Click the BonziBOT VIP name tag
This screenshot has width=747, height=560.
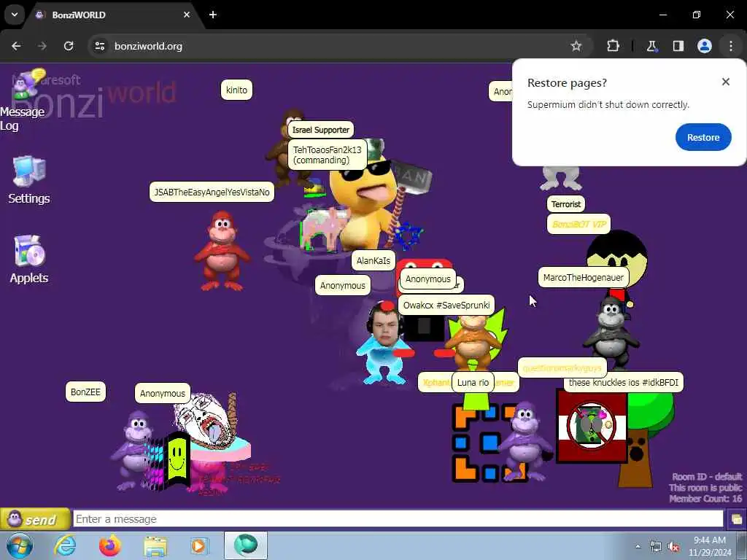[578, 224]
